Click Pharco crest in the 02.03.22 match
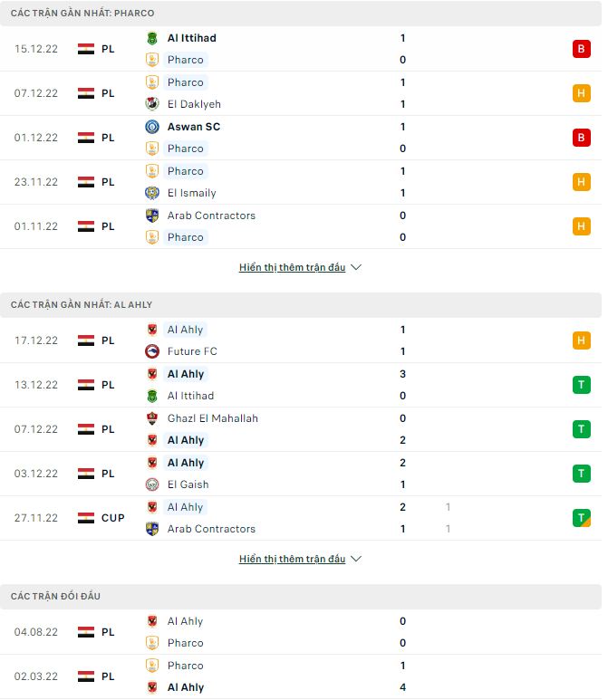Screen dimensions: 608x700 pos(152,666)
